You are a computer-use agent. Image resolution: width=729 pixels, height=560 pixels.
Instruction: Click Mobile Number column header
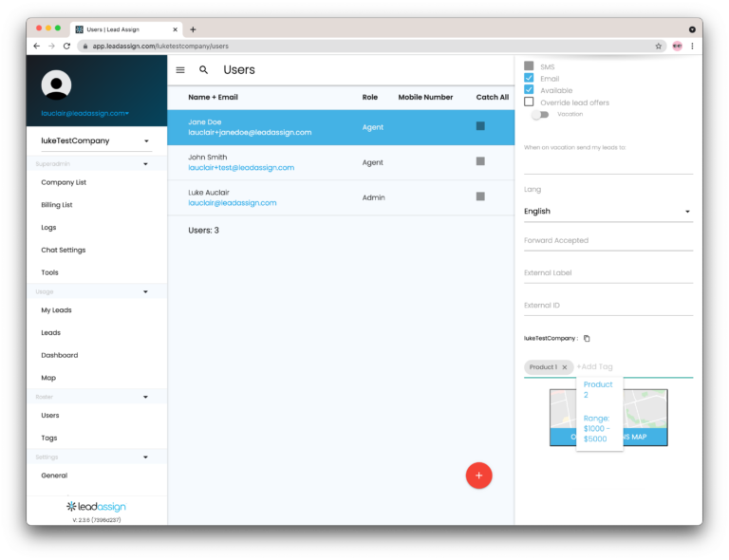(425, 97)
